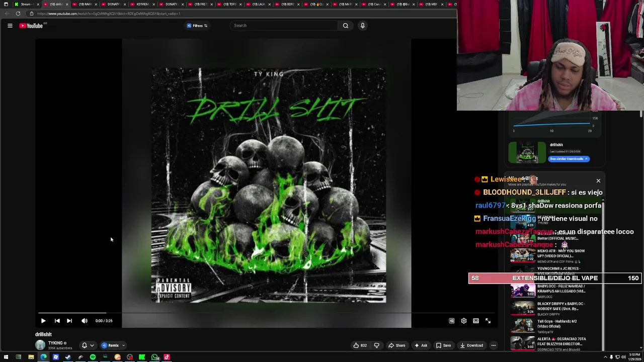Screen dimensions: 644x362
Task: Go to YouTube home via logo
Action: pyautogui.click(x=31, y=26)
